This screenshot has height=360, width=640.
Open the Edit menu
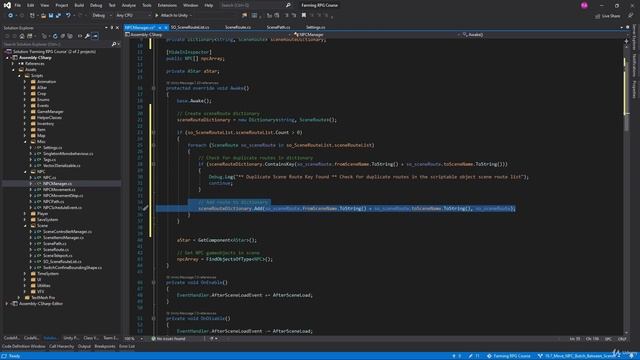[31, 5]
